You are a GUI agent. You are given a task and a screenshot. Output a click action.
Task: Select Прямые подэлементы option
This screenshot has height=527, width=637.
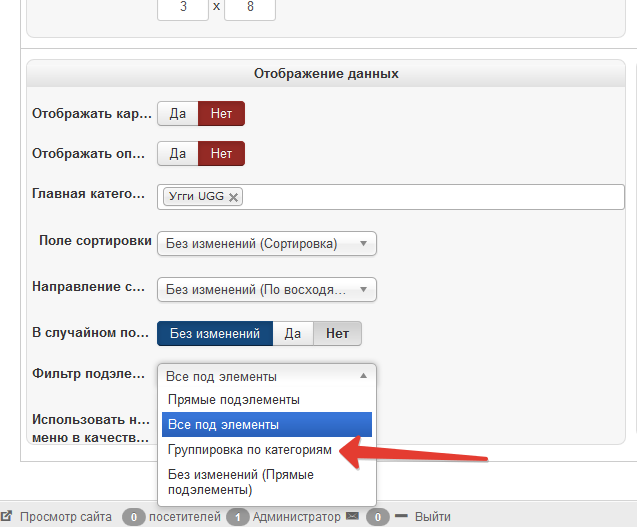267,400
